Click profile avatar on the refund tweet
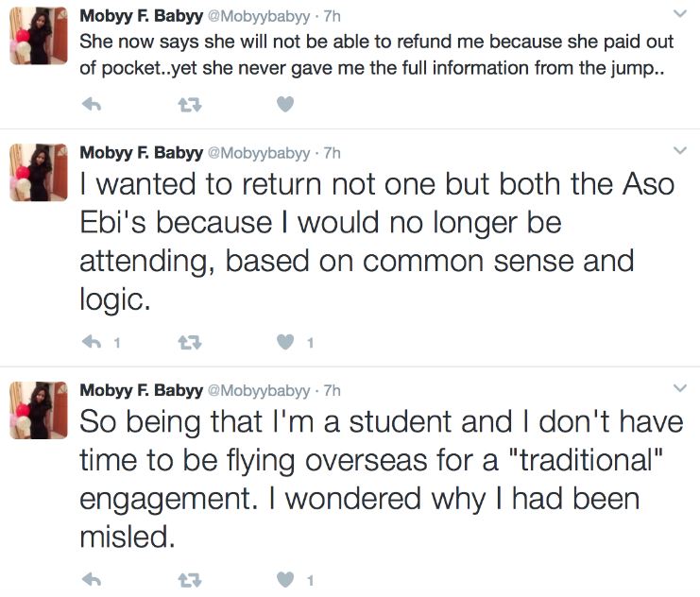Viewport: 700px width, 597px height. (x=38, y=37)
